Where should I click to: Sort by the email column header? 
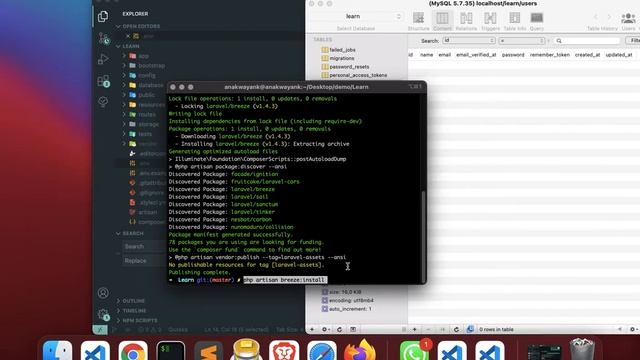444,55
